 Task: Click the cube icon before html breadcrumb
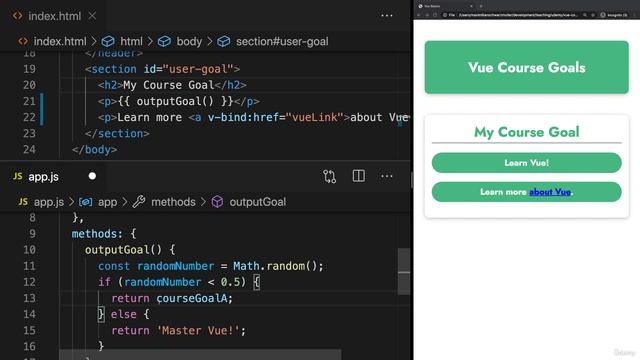pyautogui.click(x=108, y=41)
